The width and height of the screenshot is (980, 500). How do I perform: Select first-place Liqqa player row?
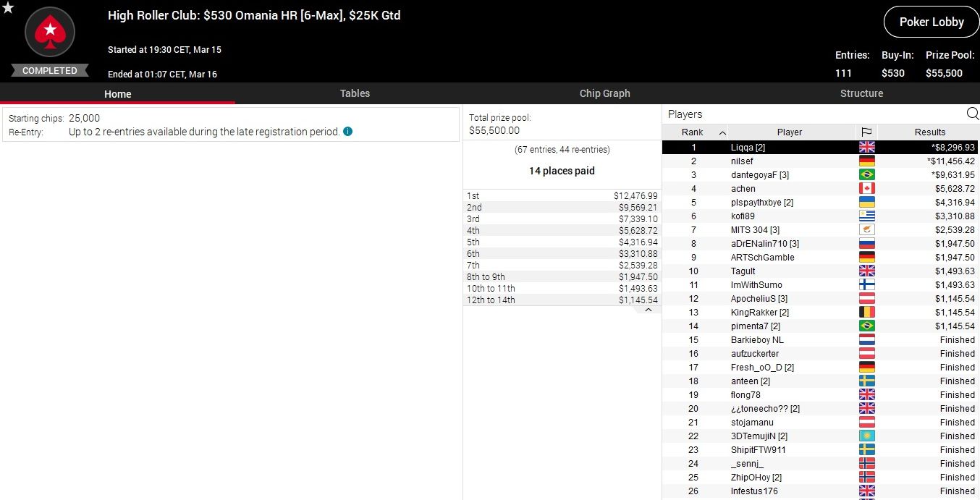tap(789, 148)
